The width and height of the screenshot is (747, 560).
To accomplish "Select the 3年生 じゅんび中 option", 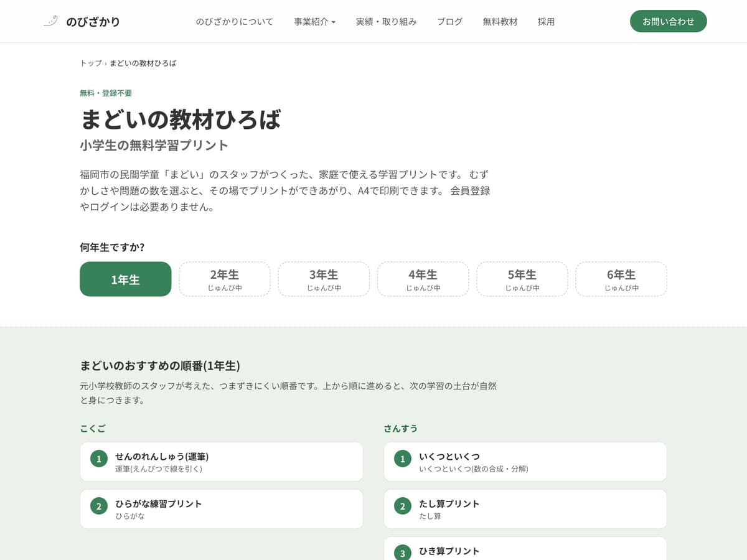I will click(324, 279).
